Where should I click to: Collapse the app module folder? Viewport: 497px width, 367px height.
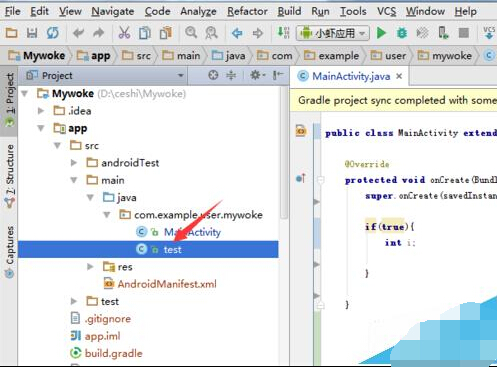click(41, 128)
